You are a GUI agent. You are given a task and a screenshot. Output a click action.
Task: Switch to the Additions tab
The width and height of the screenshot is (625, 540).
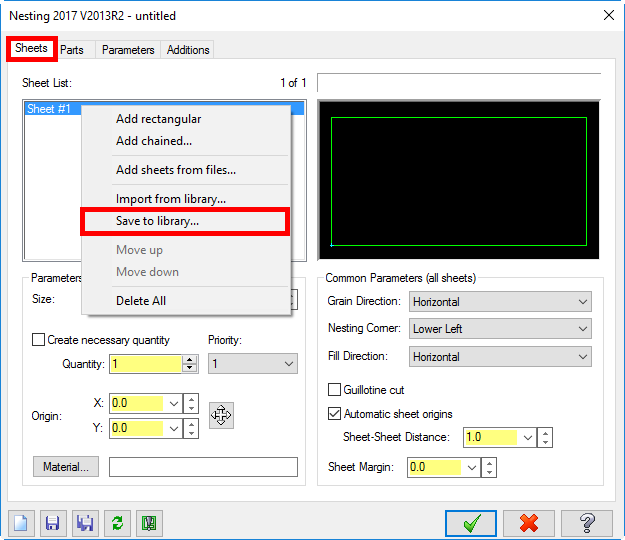click(x=188, y=50)
